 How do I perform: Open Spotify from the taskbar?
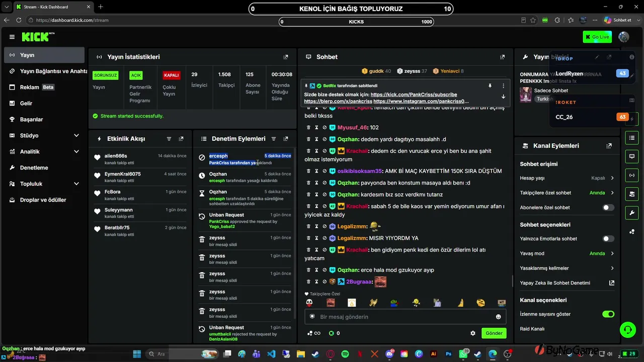(345, 354)
